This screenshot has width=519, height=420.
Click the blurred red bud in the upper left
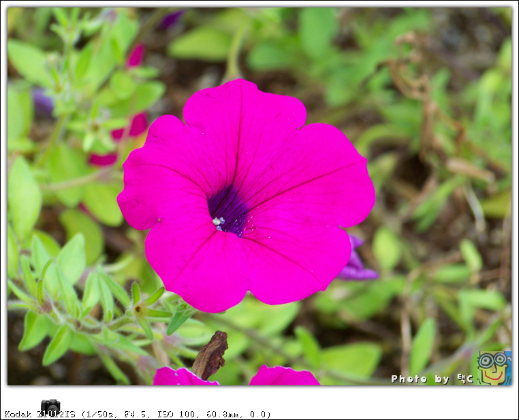[x=136, y=54]
